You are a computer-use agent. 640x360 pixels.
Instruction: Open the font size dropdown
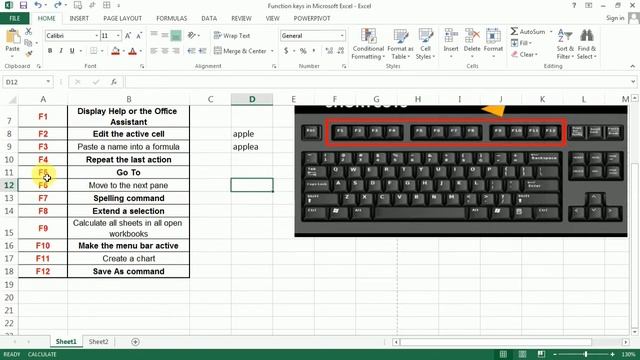(118, 36)
